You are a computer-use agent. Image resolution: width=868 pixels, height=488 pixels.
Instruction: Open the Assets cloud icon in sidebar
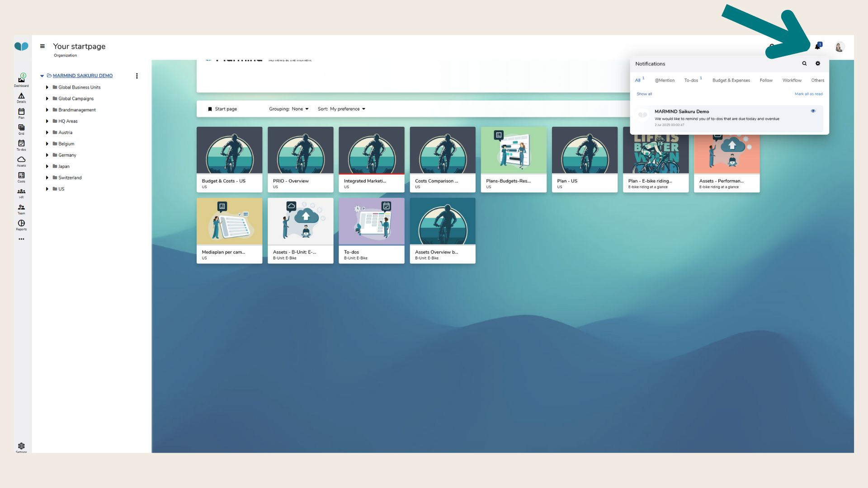(x=21, y=160)
